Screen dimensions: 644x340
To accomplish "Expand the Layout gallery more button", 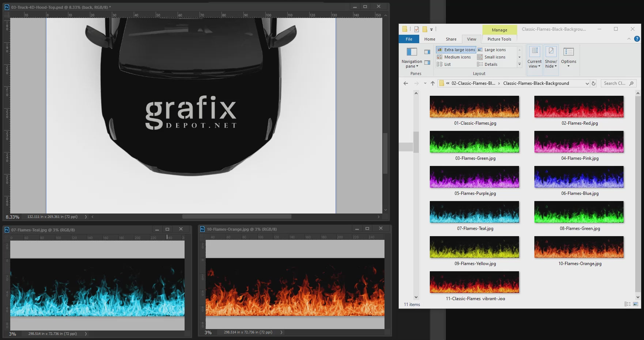I will tap(519, 64).
